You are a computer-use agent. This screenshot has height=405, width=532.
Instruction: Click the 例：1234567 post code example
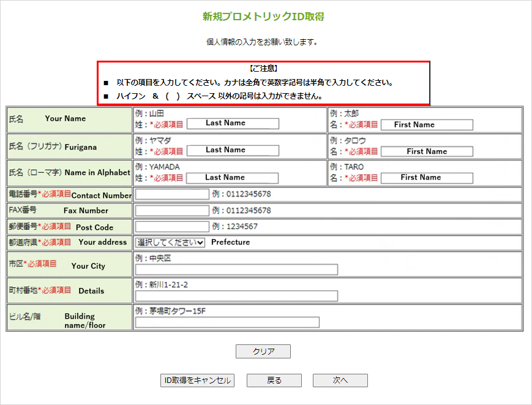pos(235,227)
